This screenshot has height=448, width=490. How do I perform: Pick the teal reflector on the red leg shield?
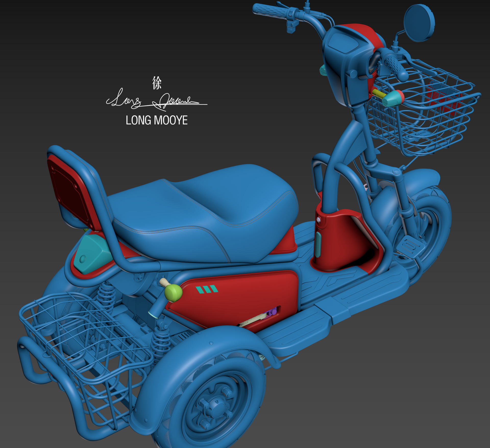318,245
